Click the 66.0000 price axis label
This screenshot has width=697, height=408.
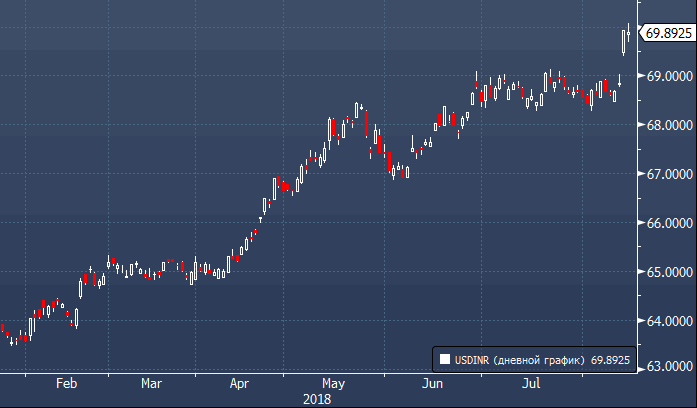669,223
